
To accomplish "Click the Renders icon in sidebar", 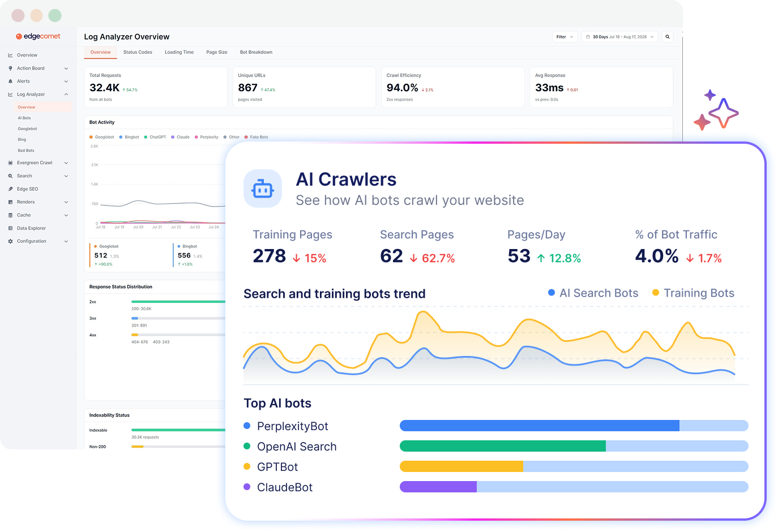I will (x=10, y=202).
